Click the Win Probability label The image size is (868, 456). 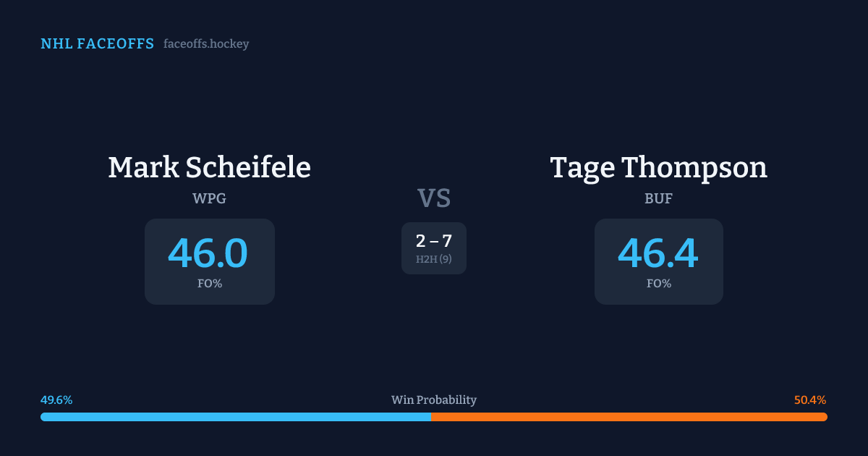click(434, 400)
